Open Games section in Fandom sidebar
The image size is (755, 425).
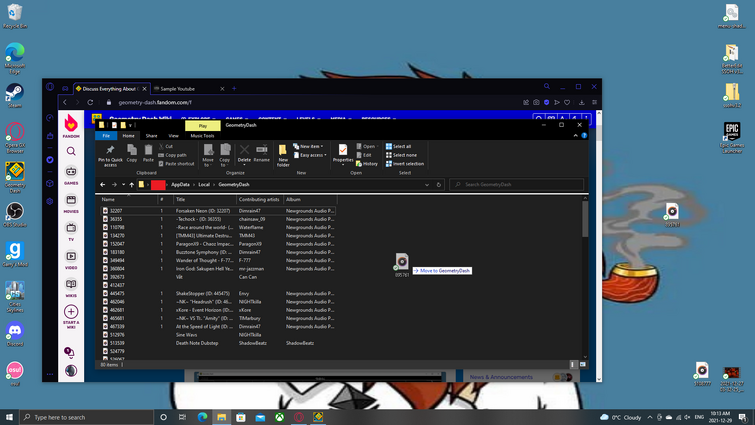point(71,175)
